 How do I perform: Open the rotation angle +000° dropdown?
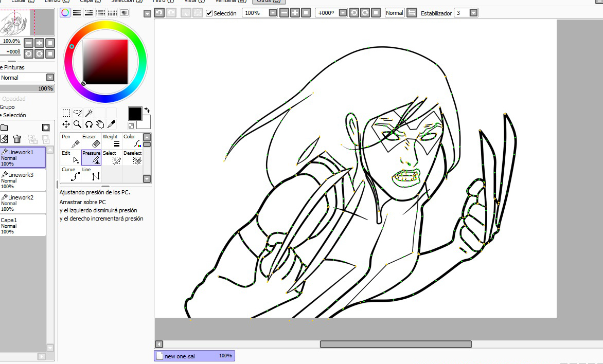click(x=343, y=13)
